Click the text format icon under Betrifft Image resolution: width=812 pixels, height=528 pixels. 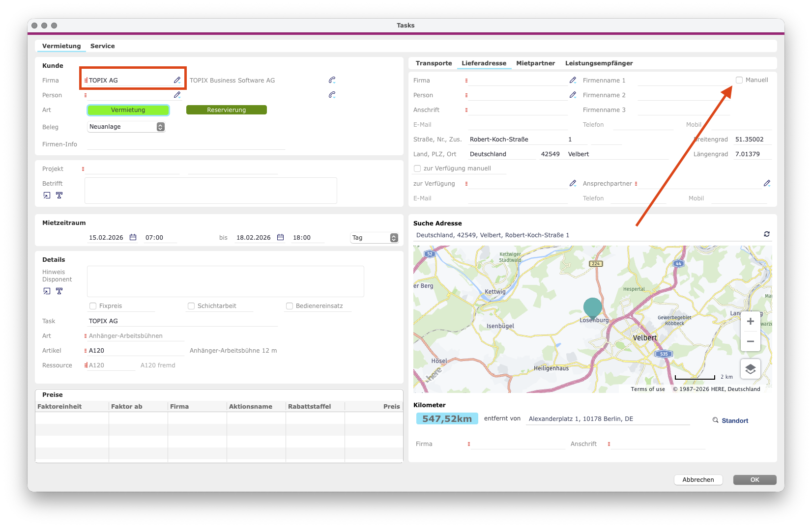[59, 195]
